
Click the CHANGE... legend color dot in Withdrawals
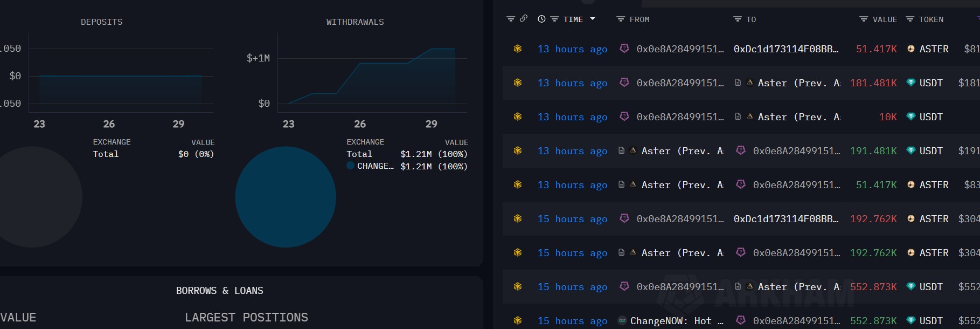(350, 166)
